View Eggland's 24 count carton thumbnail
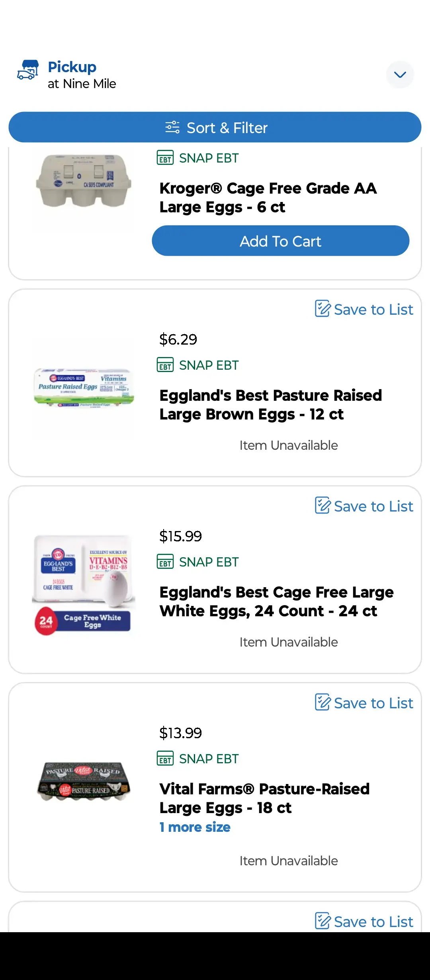The image size is (430, 980). 84,584
